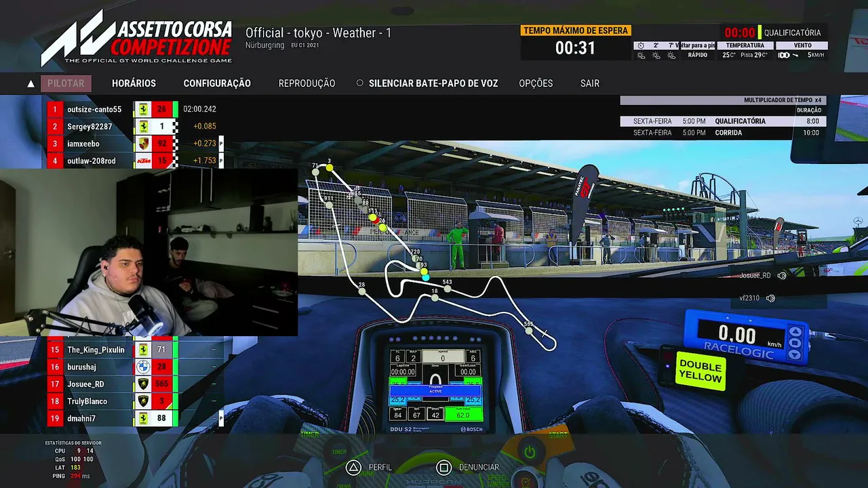868x488 pixels.
Task: Open the CONFIGURAÇÃO menu tab
Action: [217, 83]
